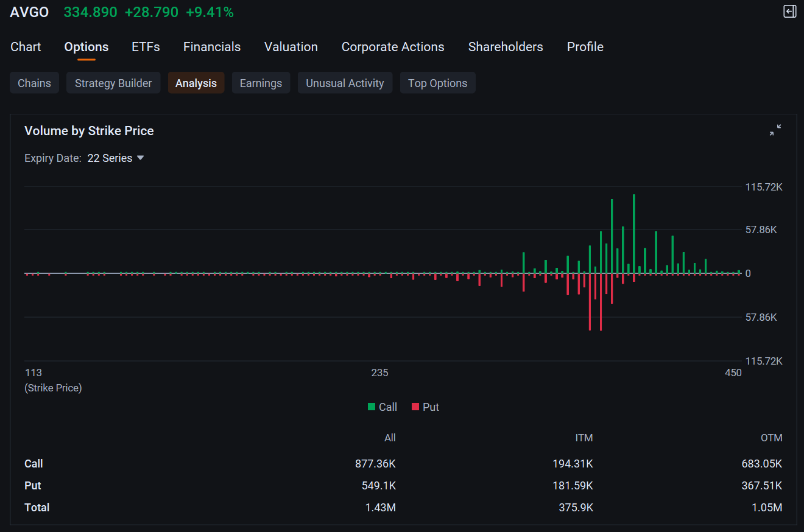The image size is (804, 532).
Task: View the Top Options list
Action: point(437,83)
